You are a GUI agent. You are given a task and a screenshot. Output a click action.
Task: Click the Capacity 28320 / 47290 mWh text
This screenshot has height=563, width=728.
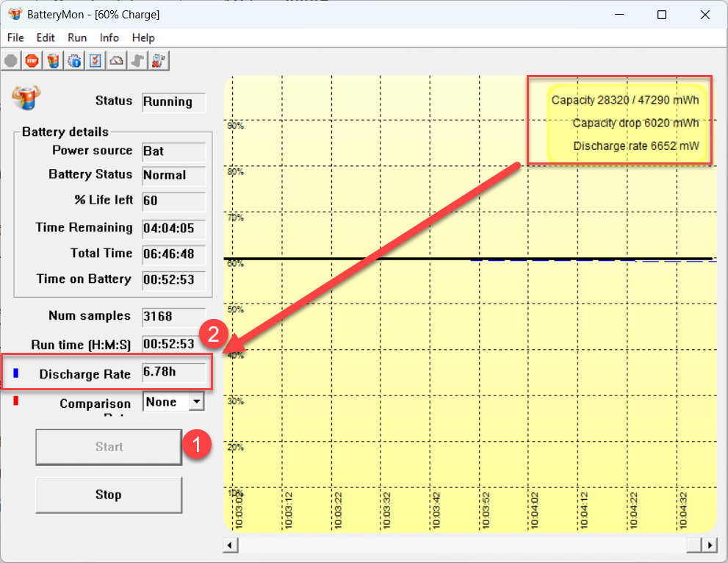[625, 100]
